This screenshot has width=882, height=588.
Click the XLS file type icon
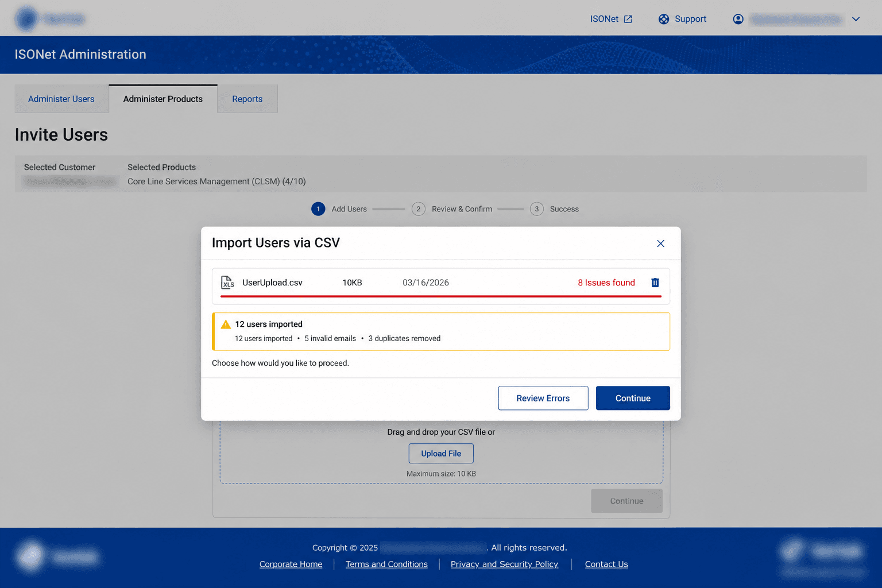[227, 282]
